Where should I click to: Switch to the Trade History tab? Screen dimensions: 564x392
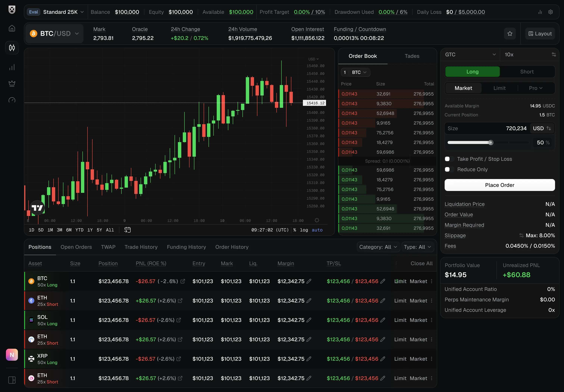pos(141,247)
